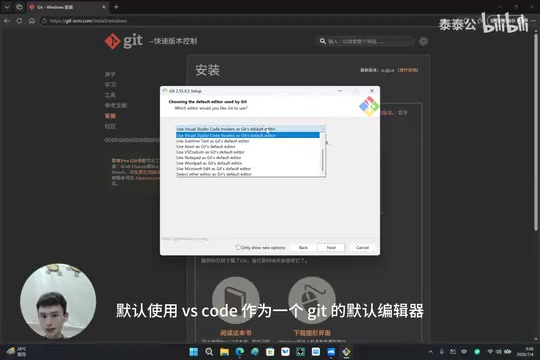This screenshot has height=360, width=540.
Task: Choose Select other editor option
Action: click(248, 174)
